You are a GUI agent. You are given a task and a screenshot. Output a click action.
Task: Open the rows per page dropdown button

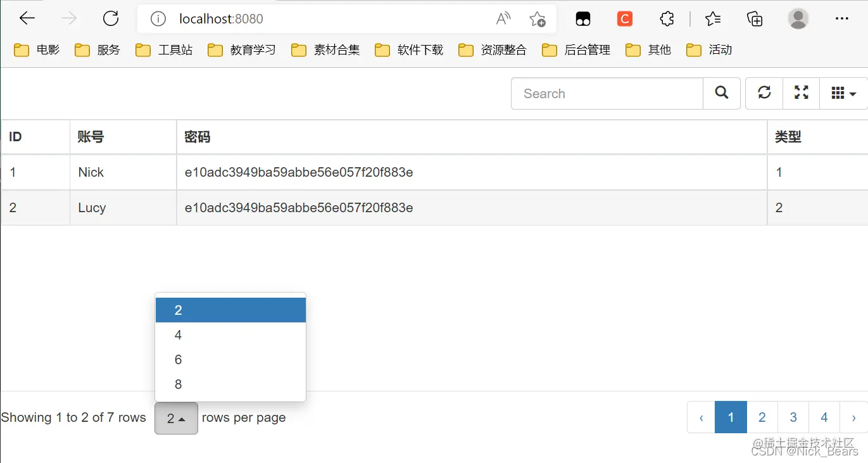(x=176, y=418)
